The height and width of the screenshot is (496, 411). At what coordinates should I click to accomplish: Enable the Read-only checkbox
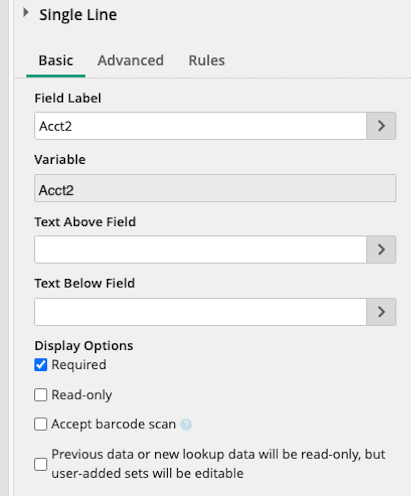pyautogui.click(x=41, y=395)
